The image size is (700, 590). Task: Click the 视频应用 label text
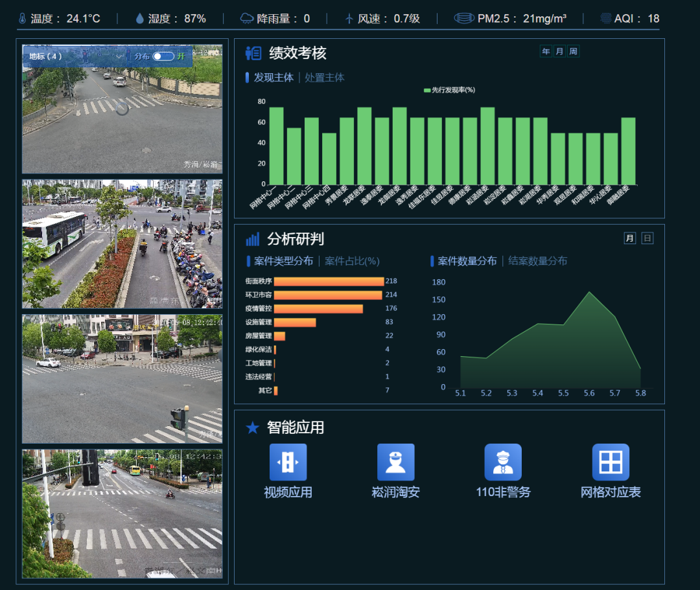point(288,492)
